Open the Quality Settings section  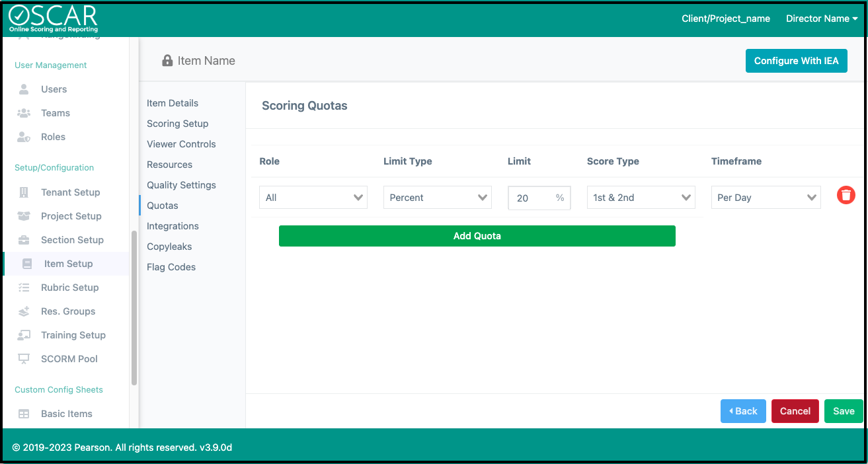click(181, 185)
